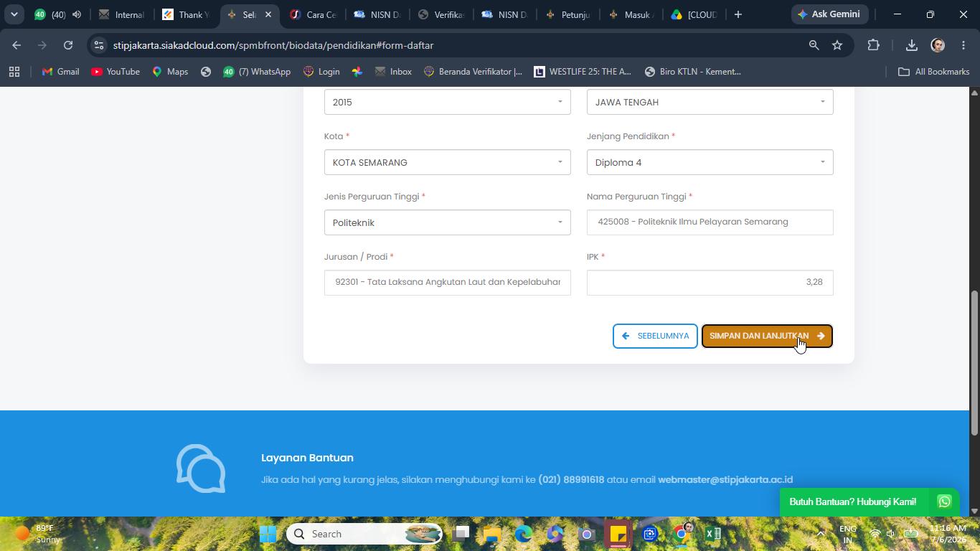Bookmark this page with the star icon
The width and height of the screenshot is (980, 551).
pyautogui.click(x=837, y=45)
